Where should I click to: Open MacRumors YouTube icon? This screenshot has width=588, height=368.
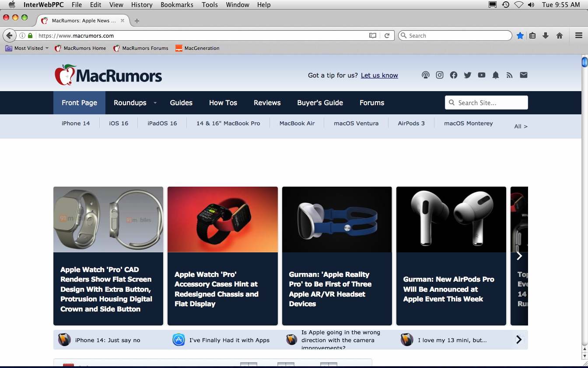[482, 75]
